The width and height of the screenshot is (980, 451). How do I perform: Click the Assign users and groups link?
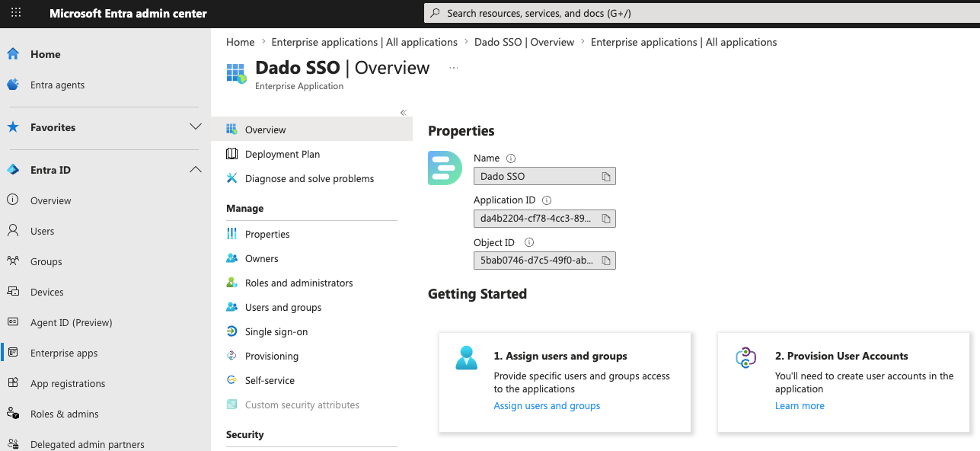click(547, 406)
